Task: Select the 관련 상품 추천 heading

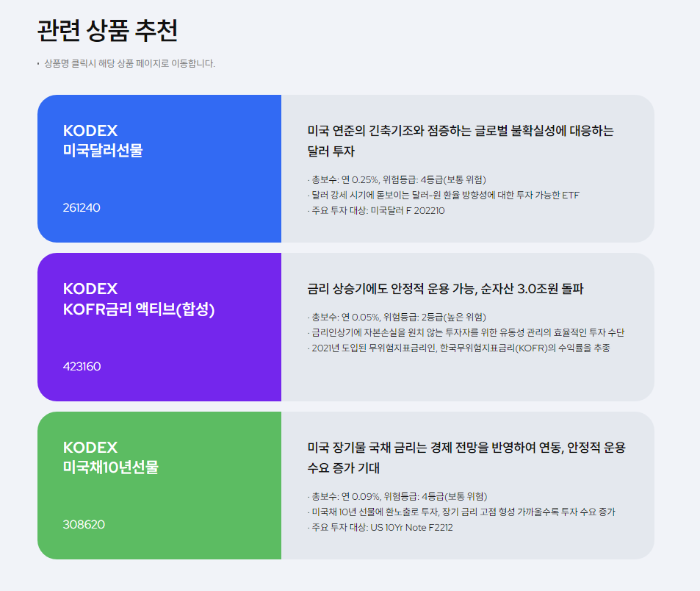Action: click(107, 30)
